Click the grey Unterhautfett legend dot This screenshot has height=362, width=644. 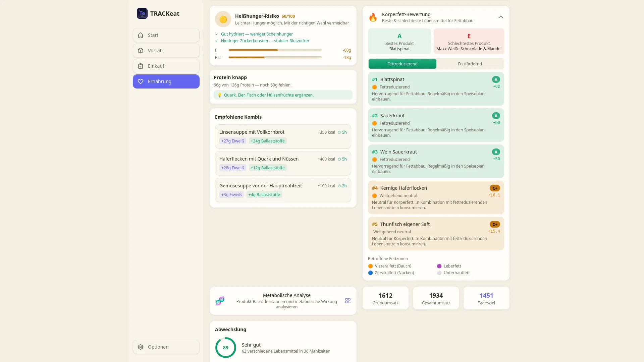click(x=439, y=273)
